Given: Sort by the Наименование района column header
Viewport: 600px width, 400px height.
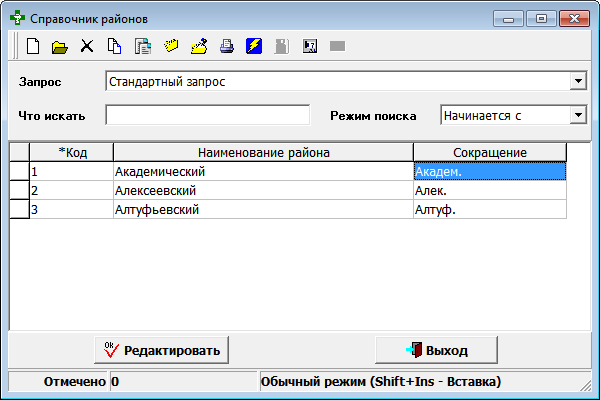Looking at the screenshot, I should coord(263,151).
